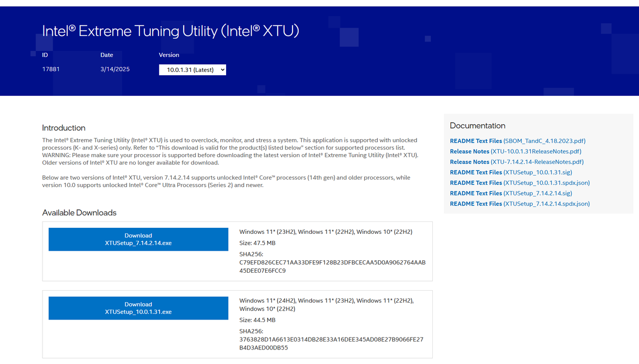This screenshot has height=364, width=639.
Task: Click the ID value 17881
Action: click(51, 69)
